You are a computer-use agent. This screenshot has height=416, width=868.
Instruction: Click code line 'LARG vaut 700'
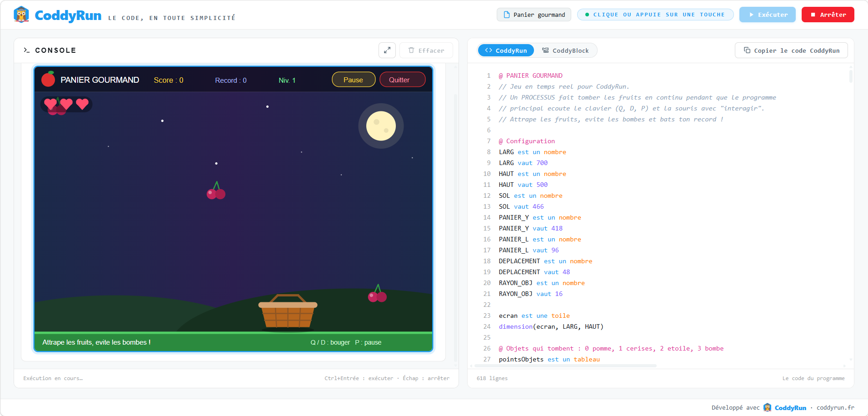point(523,163)
